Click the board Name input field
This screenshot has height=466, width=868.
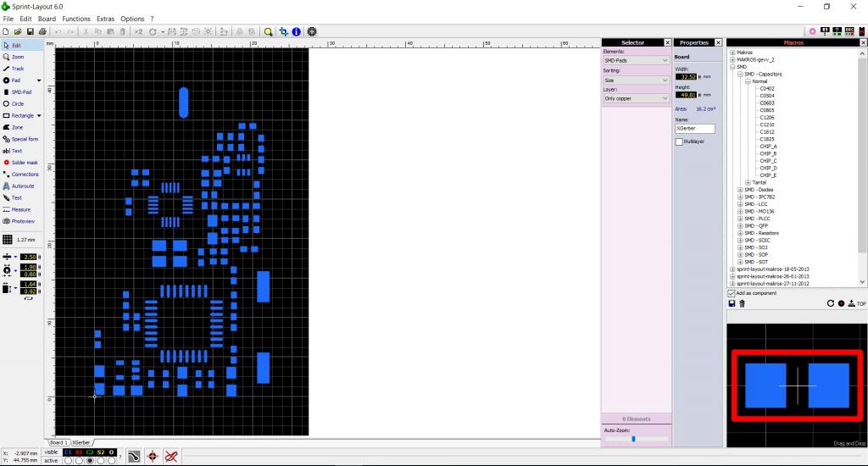coord(695,129)
